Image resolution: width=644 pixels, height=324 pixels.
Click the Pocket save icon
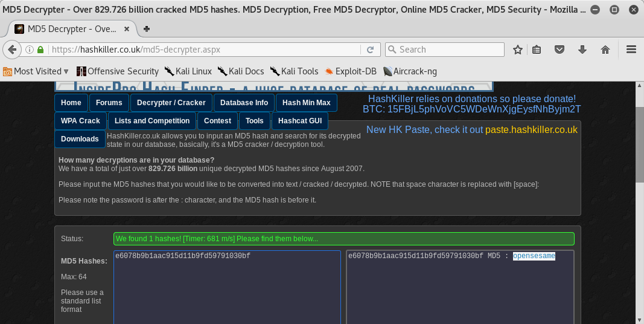(x=560, y=50)
